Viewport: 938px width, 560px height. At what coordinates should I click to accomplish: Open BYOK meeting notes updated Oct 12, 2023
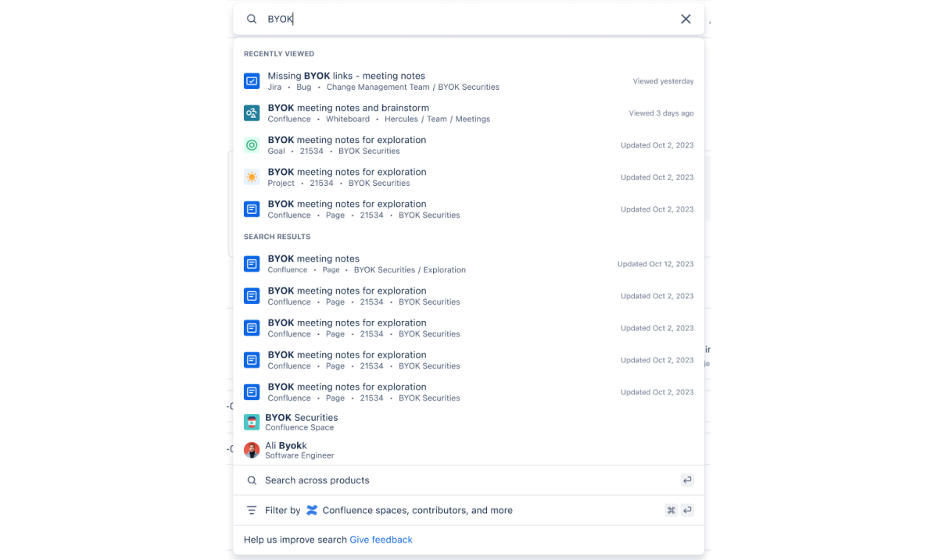[469, 264]
